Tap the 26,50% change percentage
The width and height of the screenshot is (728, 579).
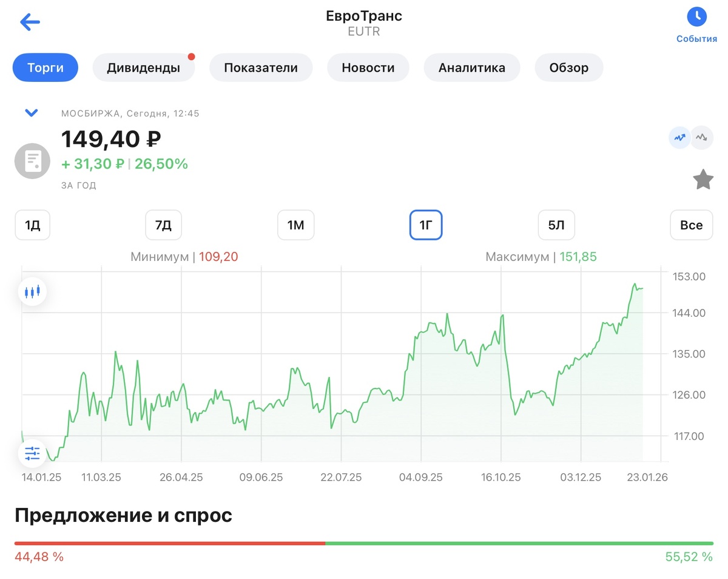pyautogui.click(x=161, y=164)
